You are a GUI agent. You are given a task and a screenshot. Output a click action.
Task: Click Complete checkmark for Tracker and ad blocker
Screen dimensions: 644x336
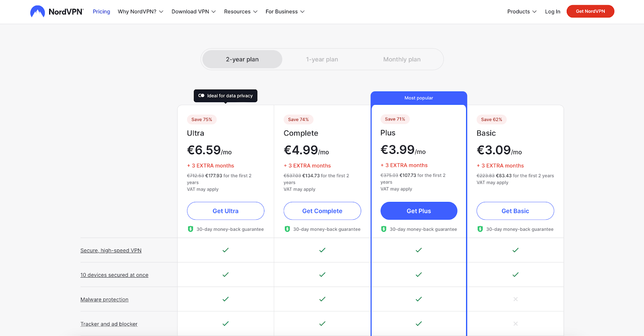point(322,324)
